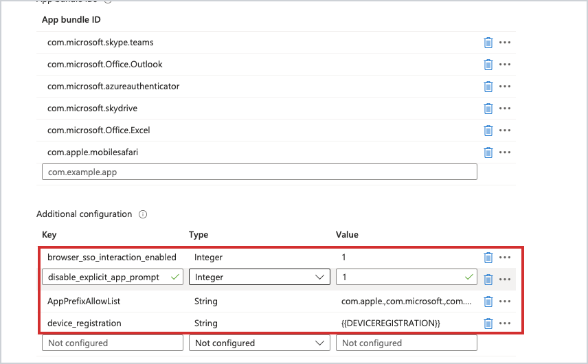
Task: Open more options for AppPrefixAllowList row
Action: (505, 302)
